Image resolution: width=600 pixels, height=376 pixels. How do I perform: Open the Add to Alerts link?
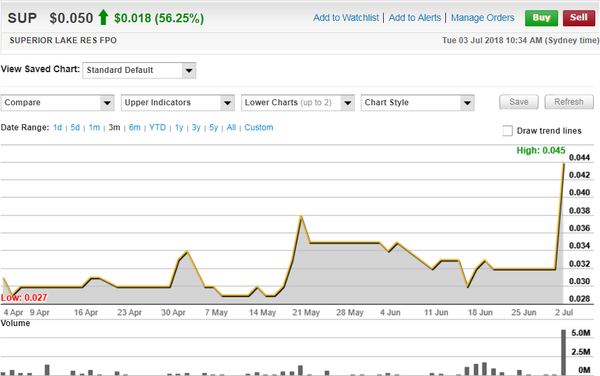pyautogui.click(x=415, y=18)
